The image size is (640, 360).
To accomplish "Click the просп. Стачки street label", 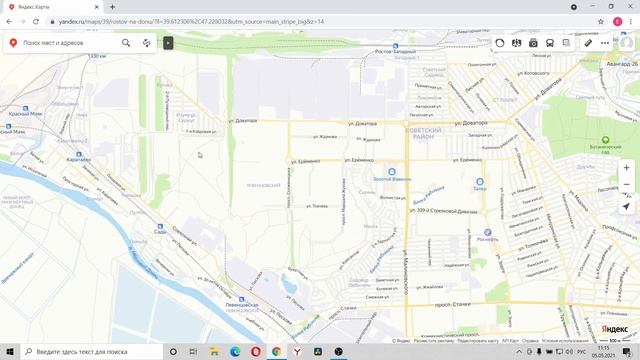I will click(x=453, y=304).
